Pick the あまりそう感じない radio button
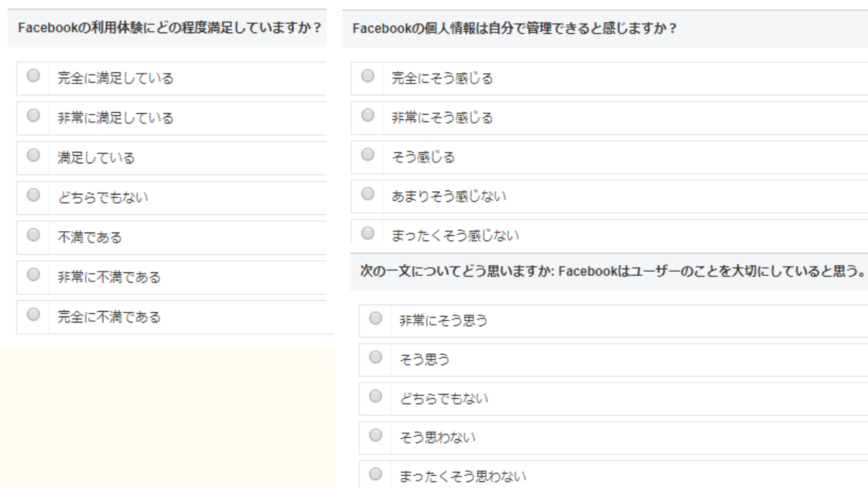Screen dimensions: 868x488 (x=368, y=195)
